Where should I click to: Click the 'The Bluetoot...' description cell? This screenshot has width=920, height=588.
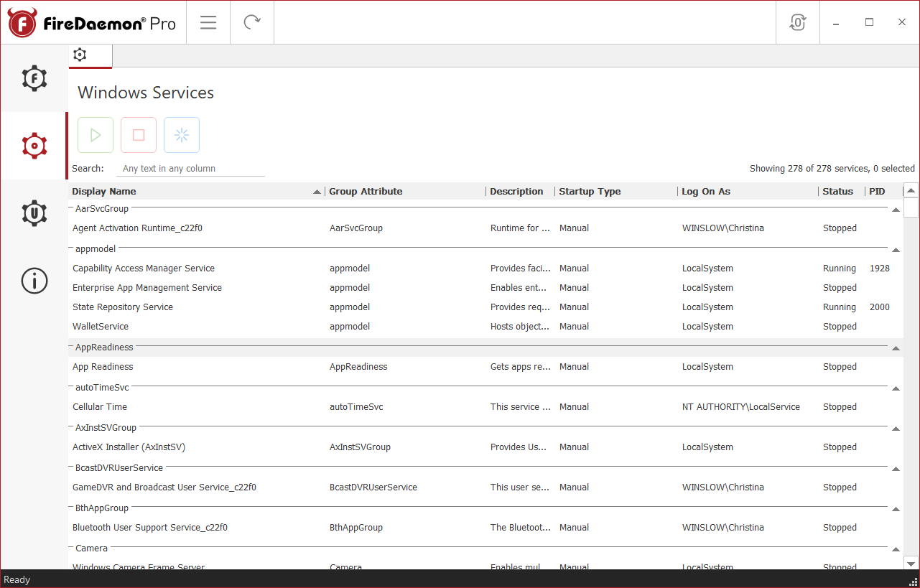pos(521,528)
